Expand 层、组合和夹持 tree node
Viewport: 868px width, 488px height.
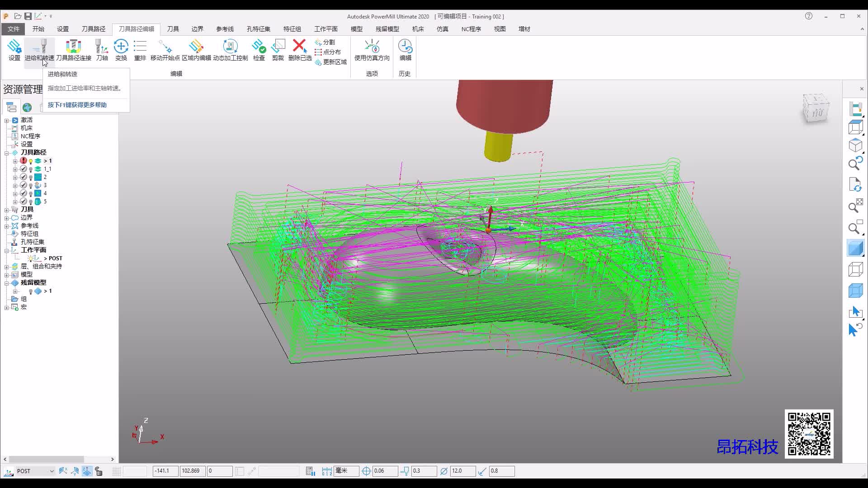(7, 267)
